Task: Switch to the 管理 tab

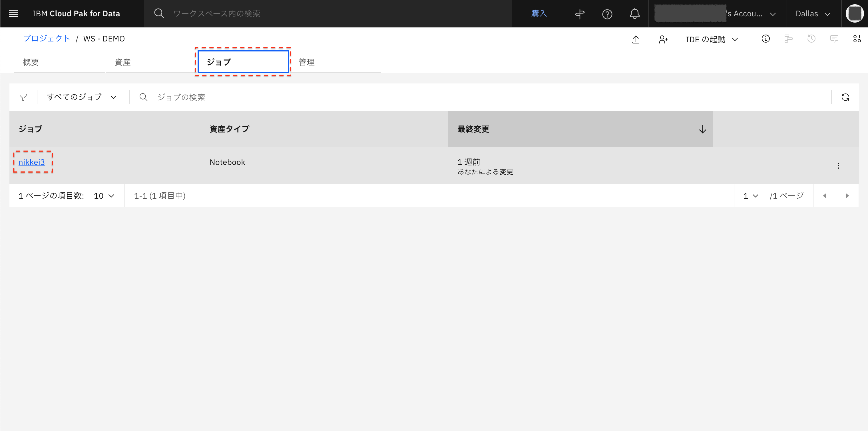Action: (306, 62)
